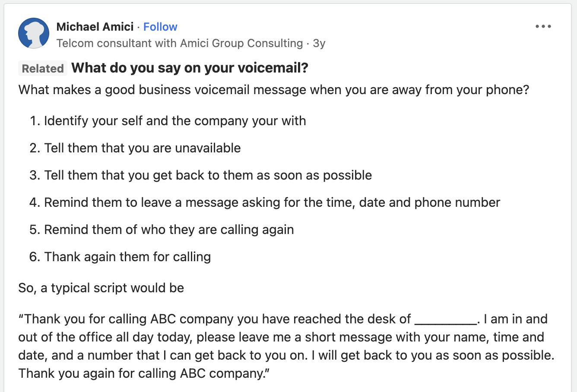Click the profile name Michael Amici

tap(95, 26)
